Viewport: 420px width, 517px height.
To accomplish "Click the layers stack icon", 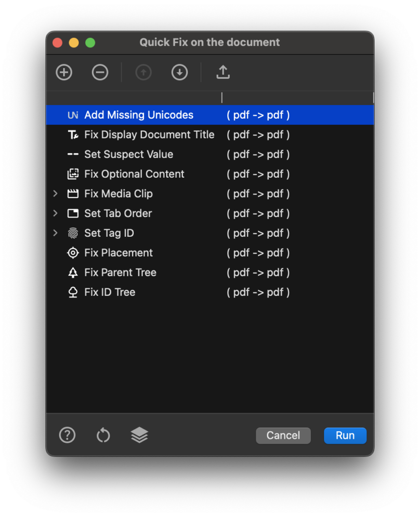I will tap(139, 435).
